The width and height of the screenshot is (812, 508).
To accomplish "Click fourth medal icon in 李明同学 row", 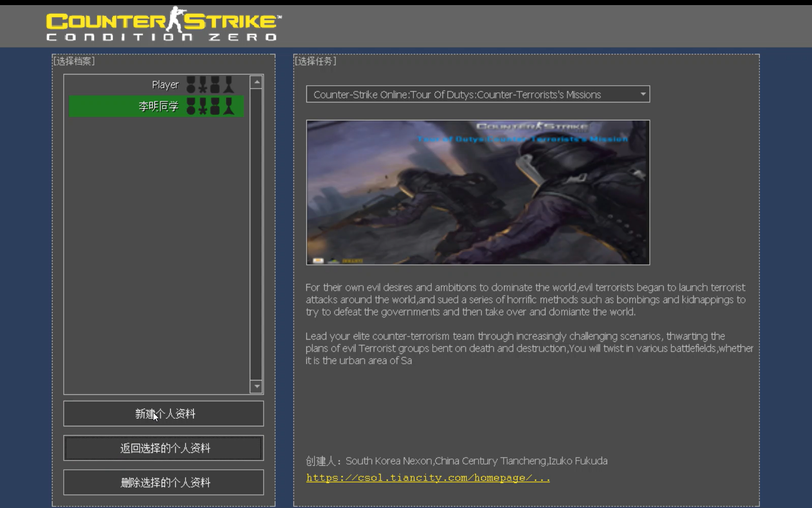I will (229, 106).
